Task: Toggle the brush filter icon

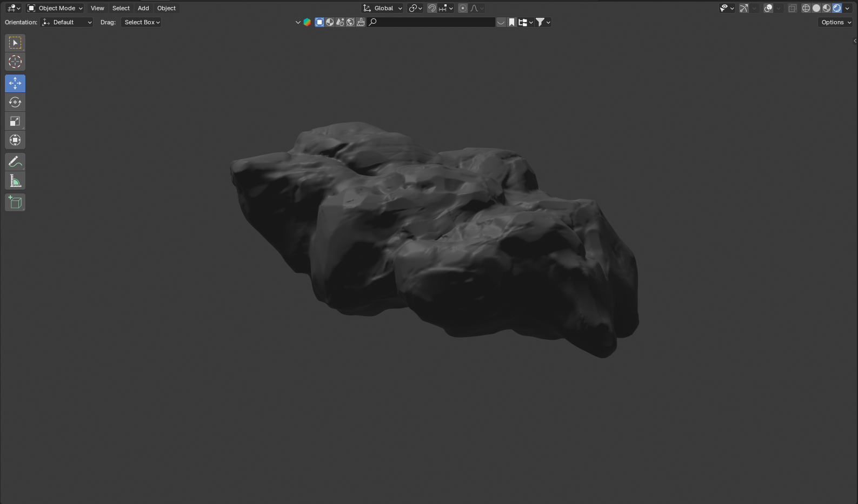Action: click(x=361, y=22)
